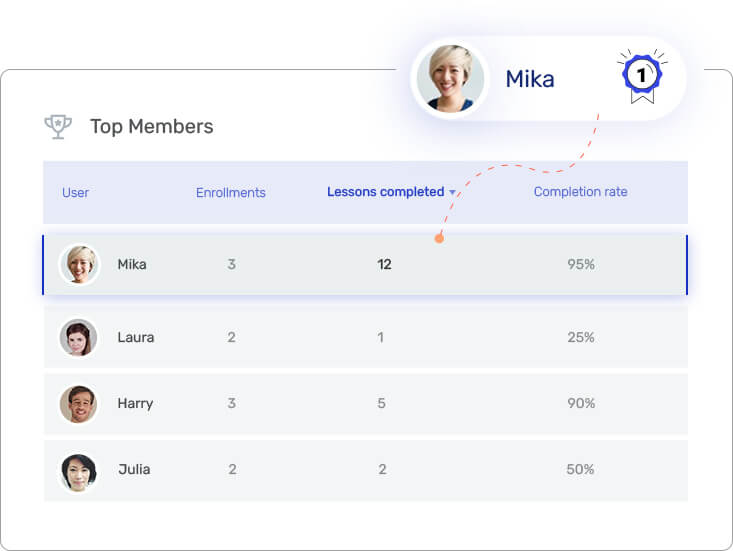Click Harry's profile avatar
The width and height of the screenshot is (733, 551).
[79, 404]
